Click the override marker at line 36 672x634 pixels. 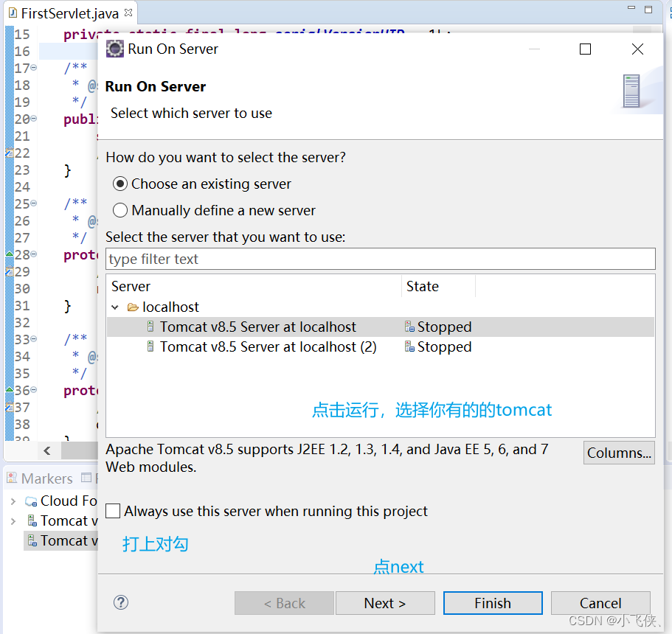click(10, 389)
